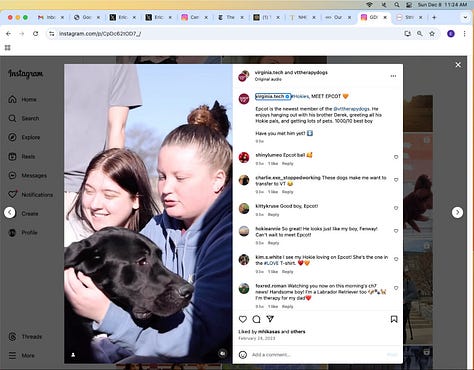Go back with browser back arrow

9,34
